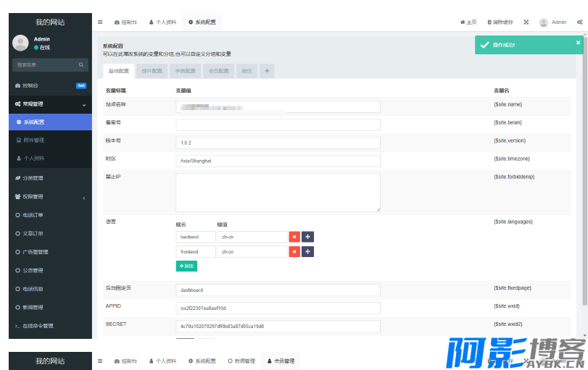Open the 个人资料 top navigation tab

point(162,22)
